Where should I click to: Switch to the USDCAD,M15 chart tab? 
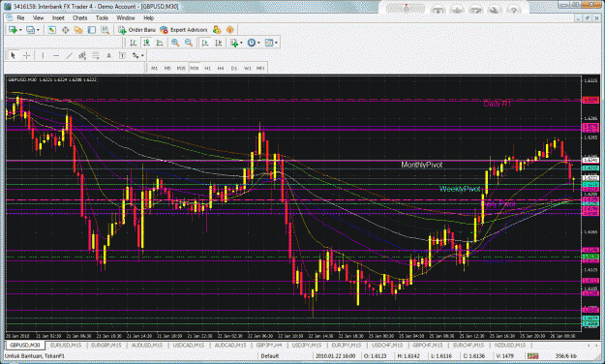[188, 345]
